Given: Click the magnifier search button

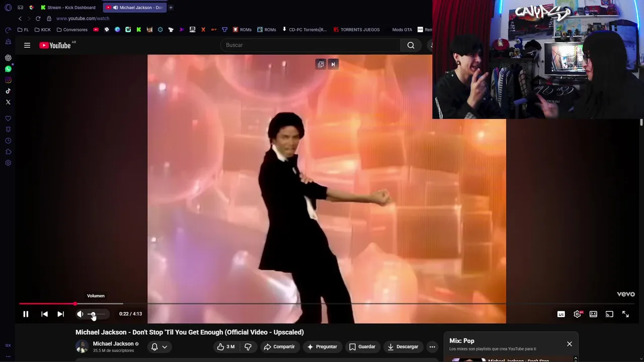Looking at the screenshot, I should [x=411, y=45].
